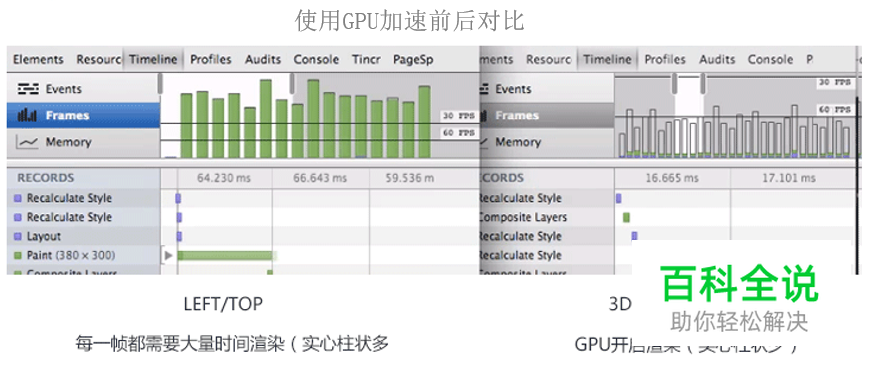Grab left window handle in left overview
The width and height of the screenshot is (876, 371).
tap(161, 84)
